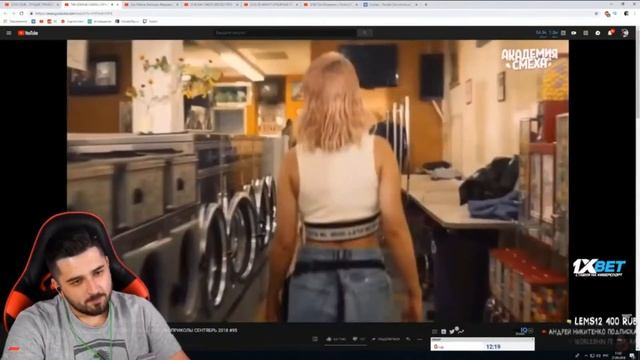
Task: Click the like thumbs-up button under the video
Action: (336, 339)
